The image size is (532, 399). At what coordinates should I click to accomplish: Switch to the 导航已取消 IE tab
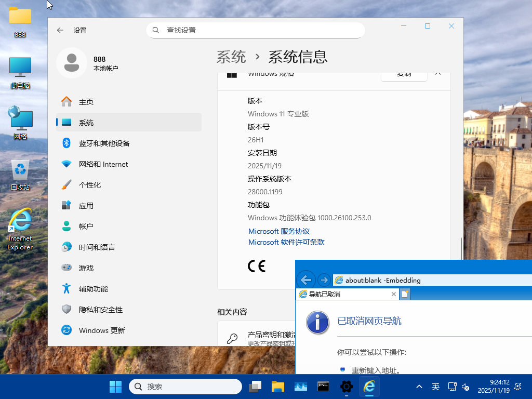[x=343, y=294]
